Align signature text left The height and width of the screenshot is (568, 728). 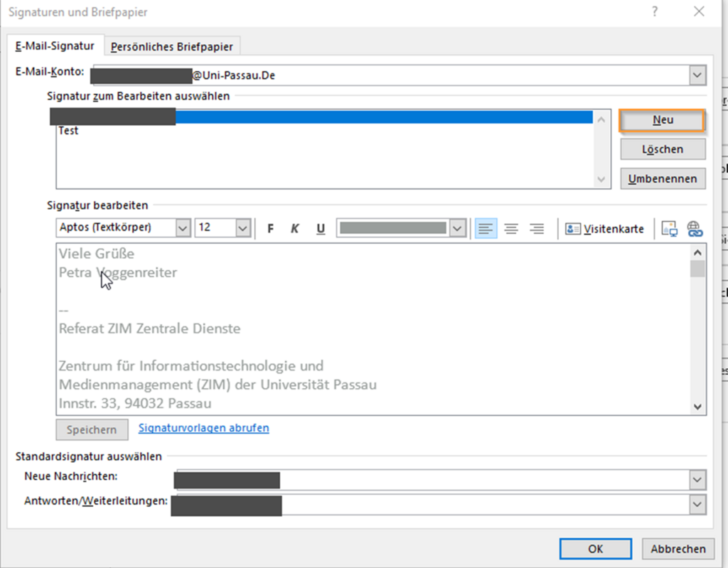coord(486,228)
